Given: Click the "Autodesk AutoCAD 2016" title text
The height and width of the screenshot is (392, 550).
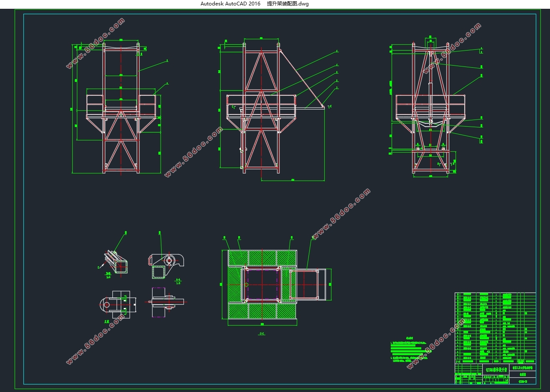Looking at the screenshot, I should [x=230, y=4].
